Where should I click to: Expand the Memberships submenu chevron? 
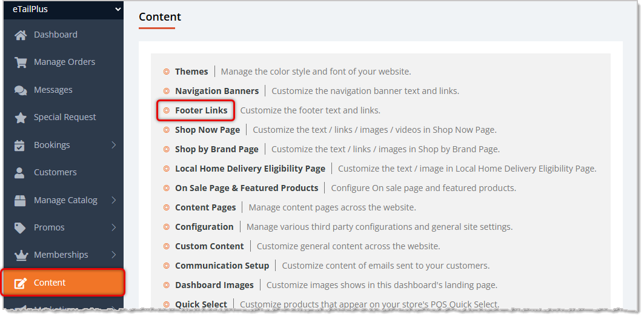[114, 255]
